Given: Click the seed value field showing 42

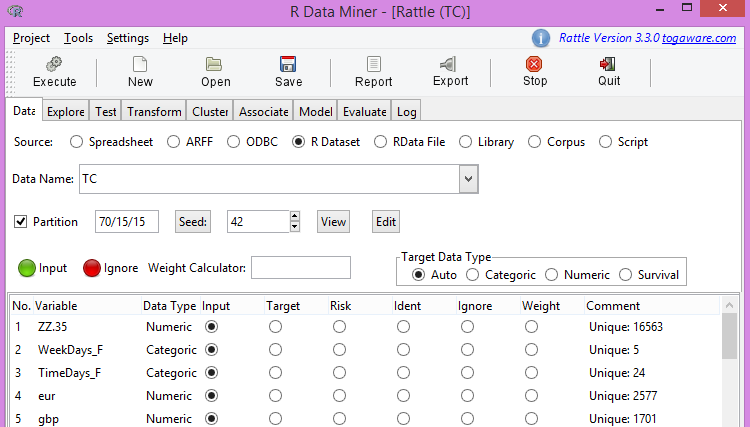Looking at the screenshot, I should pos(258,221).
